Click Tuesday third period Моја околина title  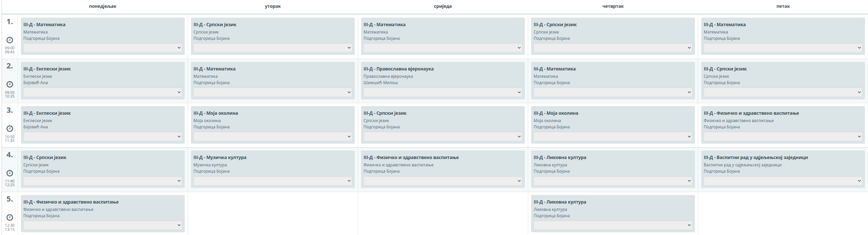click(x=216, y=113)
